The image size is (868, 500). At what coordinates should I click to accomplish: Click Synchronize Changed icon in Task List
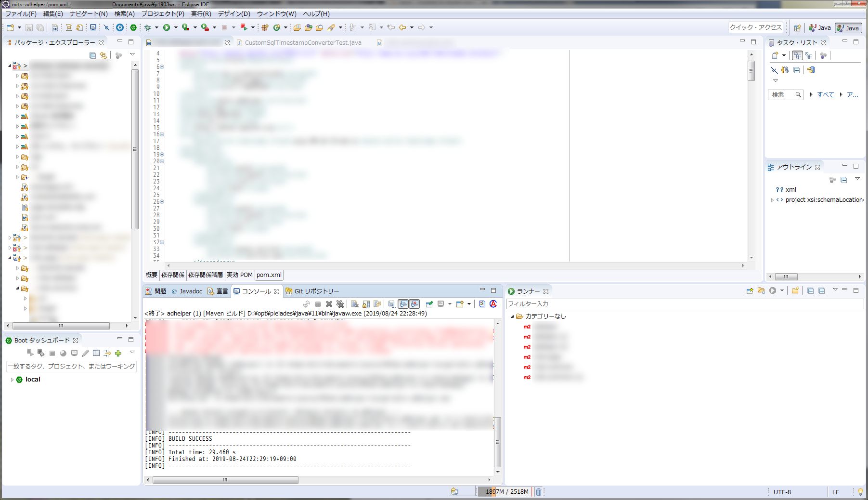click(x=811, y=70)
